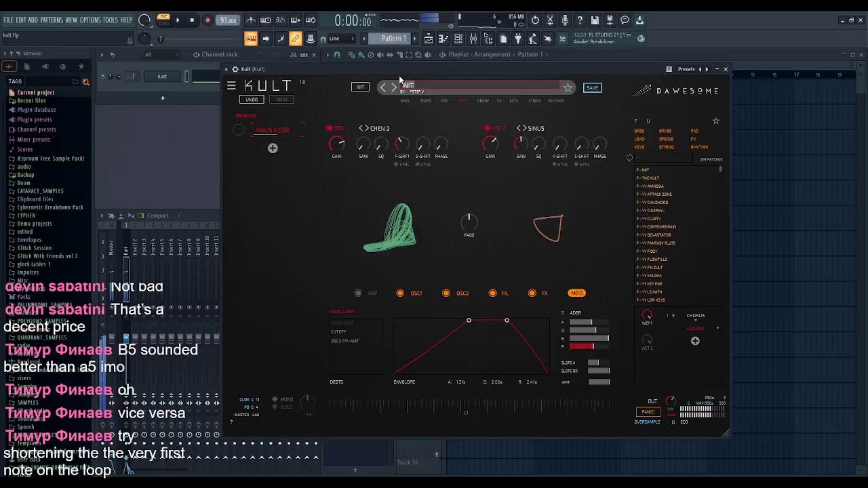868x488 pixels.
Task: Click the stamp tool icon
Action: [x=311, y=39]
